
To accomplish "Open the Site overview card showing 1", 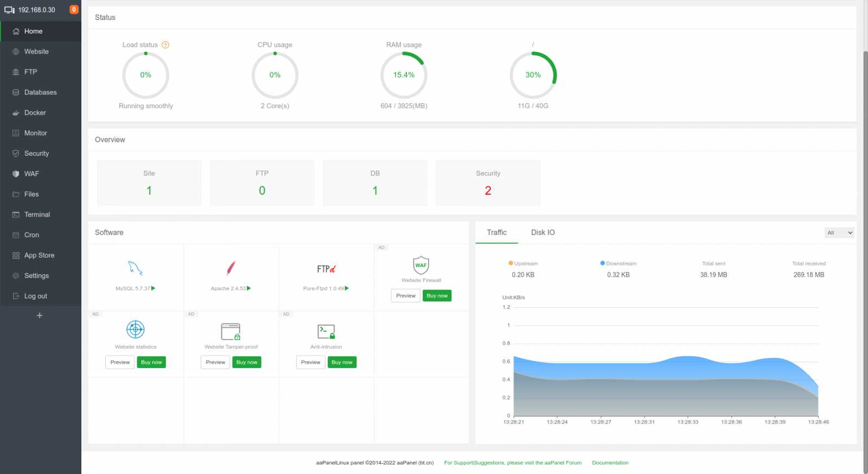I will coord(149,182).
